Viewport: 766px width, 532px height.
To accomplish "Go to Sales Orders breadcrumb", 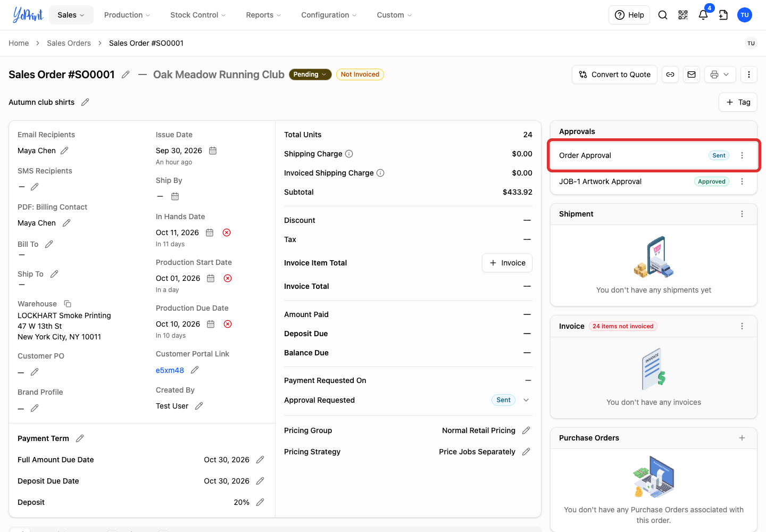I will pyautogui.click(x=69, y=43).
